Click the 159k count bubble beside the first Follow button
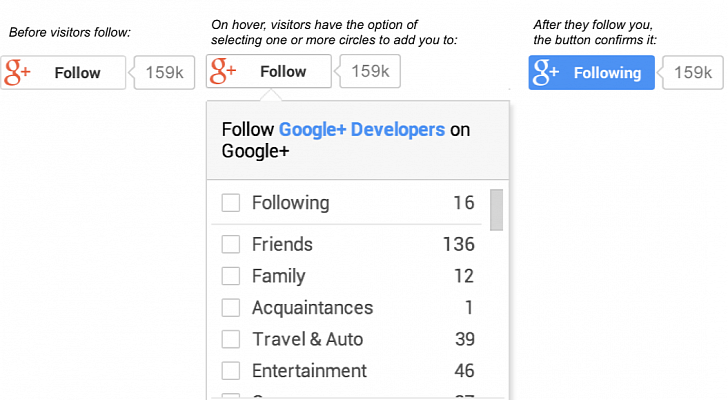This screenshot has height=400, width=728. tap(164, 73)
